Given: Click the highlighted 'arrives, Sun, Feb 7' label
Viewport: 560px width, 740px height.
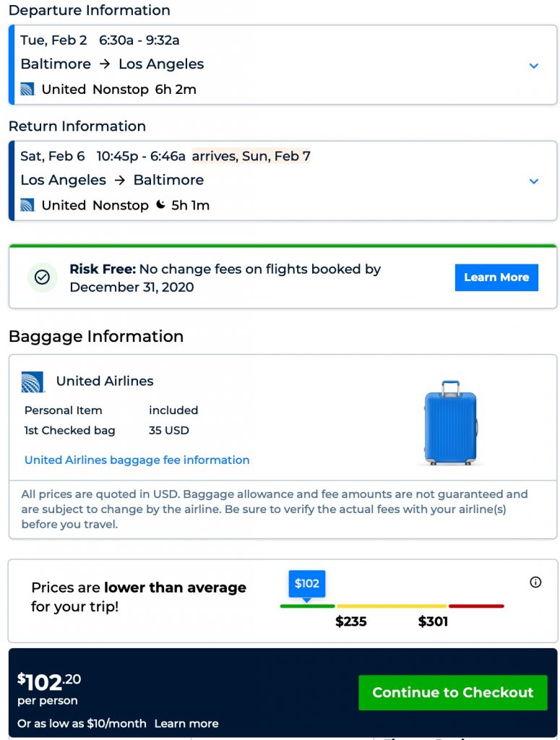Looking at the screenshot, I should tap(251, 156).
